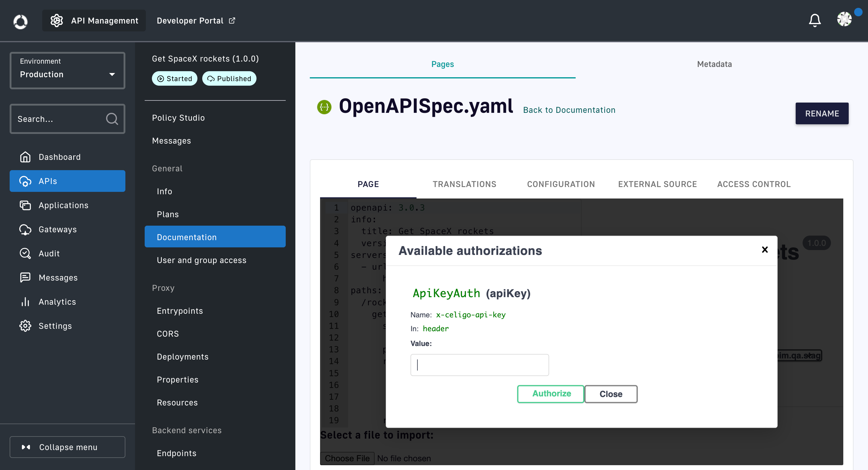868x470 pixels.
Task: Select the TRANSLATIONS tab
Action: [464, 184]
